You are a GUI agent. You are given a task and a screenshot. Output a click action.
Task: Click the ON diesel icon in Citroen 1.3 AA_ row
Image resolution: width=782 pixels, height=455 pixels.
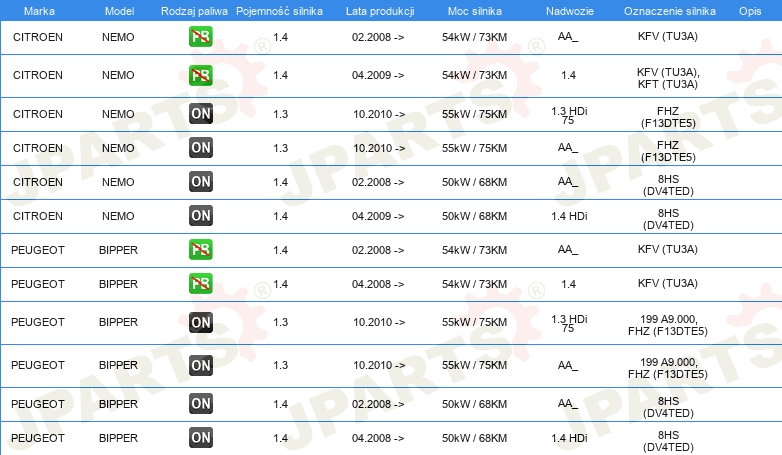pos(200,148)
